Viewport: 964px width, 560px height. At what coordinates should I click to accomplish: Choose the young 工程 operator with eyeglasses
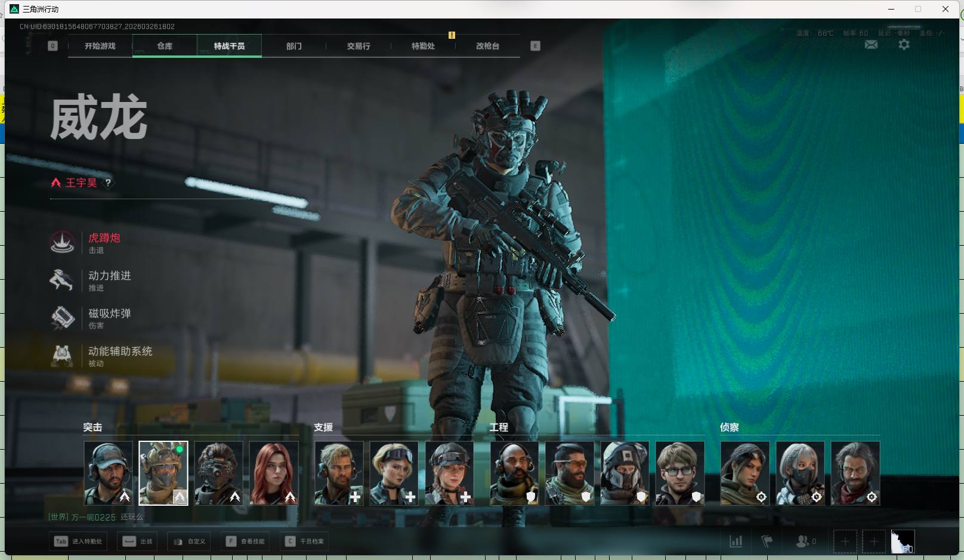pyautogui.click(x=680, y=473)
